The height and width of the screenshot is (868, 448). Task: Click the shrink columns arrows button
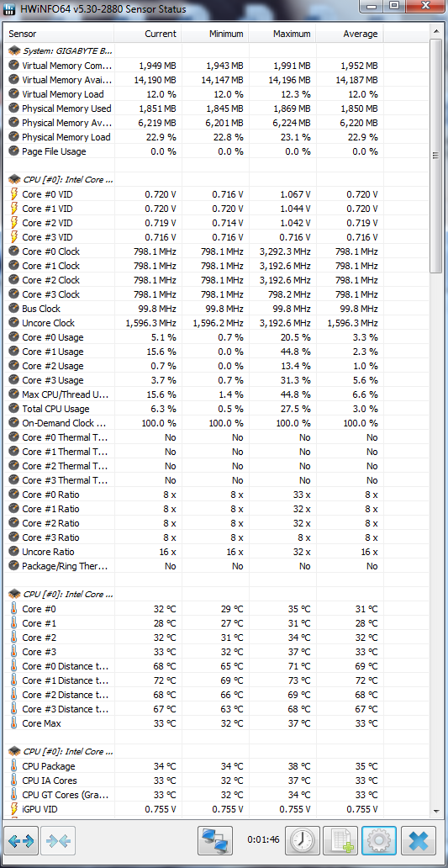coord(58,840)
